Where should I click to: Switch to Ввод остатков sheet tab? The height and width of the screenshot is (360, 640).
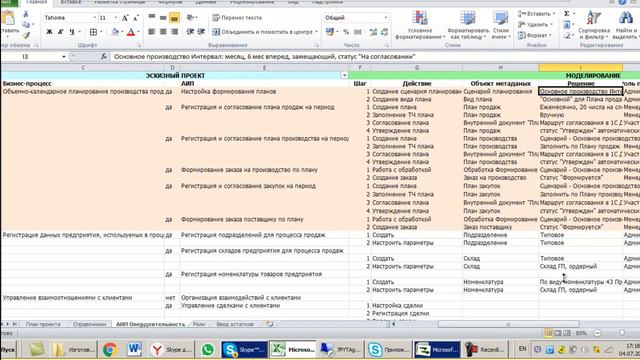point(235,324)
